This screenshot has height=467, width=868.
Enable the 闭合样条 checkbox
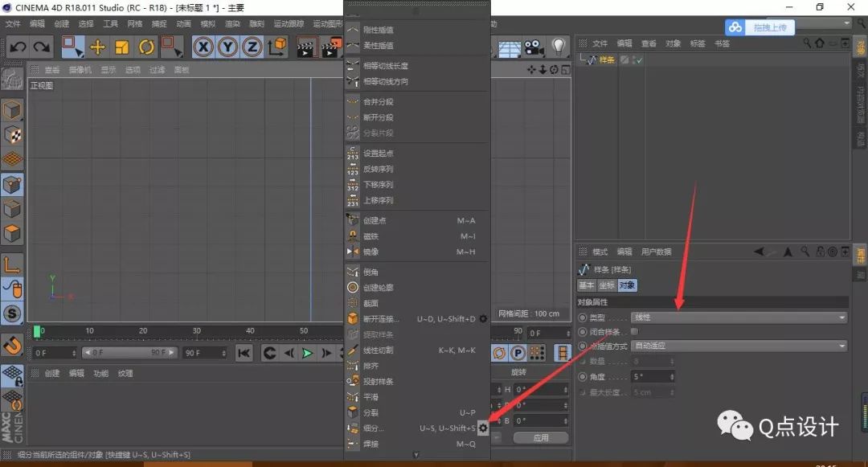[x=635, y=331]
